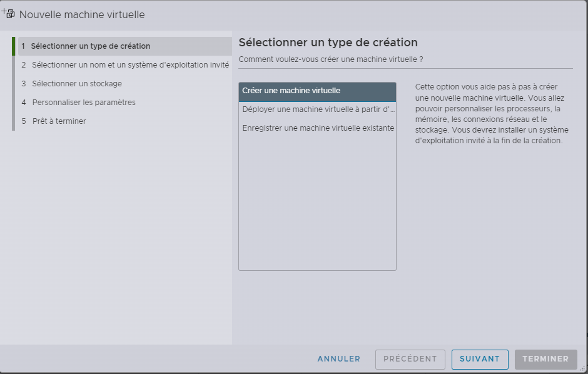Click the Comment voulez-vous créer une machine virtuelle question

coord(331,59)
